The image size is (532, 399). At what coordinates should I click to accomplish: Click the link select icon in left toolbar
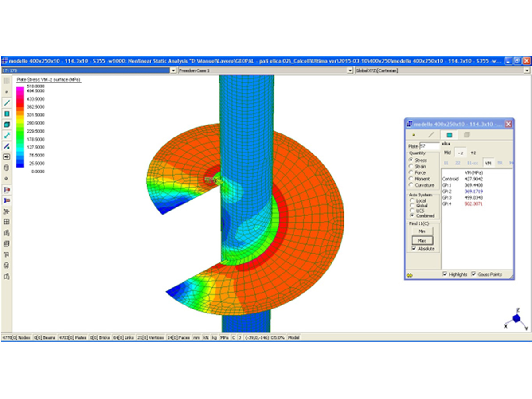[x=7, y=135]
